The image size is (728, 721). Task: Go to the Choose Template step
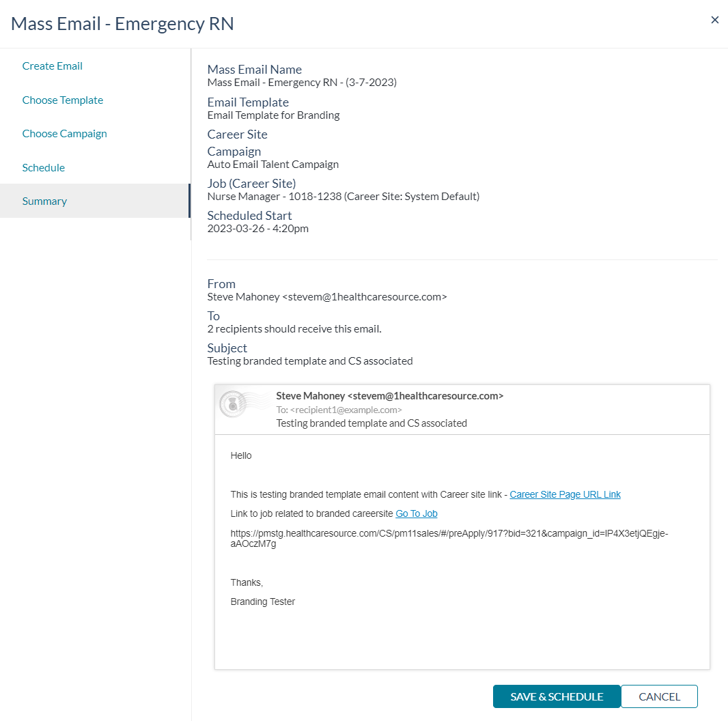pos(63,100)
